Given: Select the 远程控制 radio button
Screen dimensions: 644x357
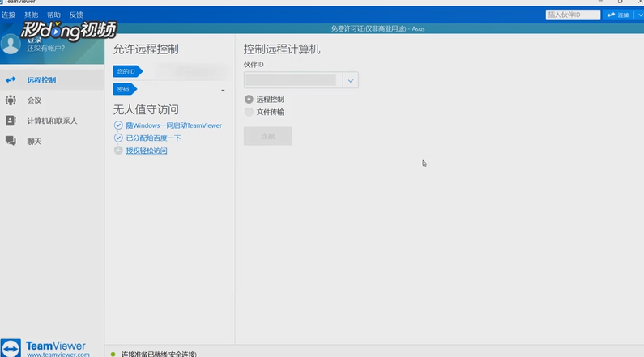Looking at the screenshot, I should tap(249, 100).
